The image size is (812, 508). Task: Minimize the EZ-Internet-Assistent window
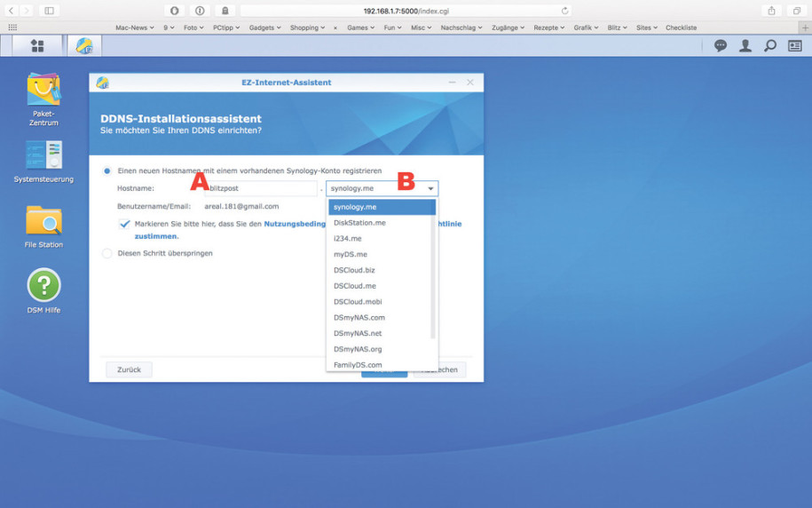point(452,83)
